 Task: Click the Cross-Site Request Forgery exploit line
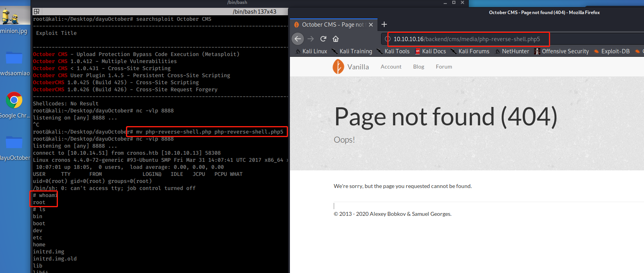pyautogui.click(x=125, y=90)
